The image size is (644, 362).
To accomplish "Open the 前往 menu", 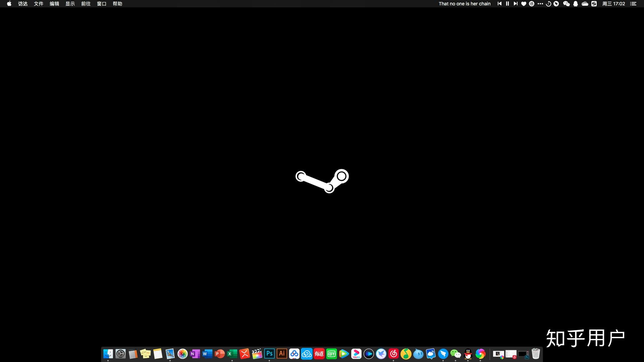I will point(86,4).
